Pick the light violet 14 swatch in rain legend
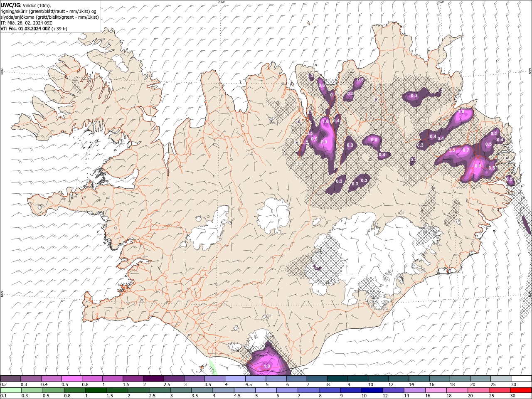The image size is (532, 399). point(415,390)
